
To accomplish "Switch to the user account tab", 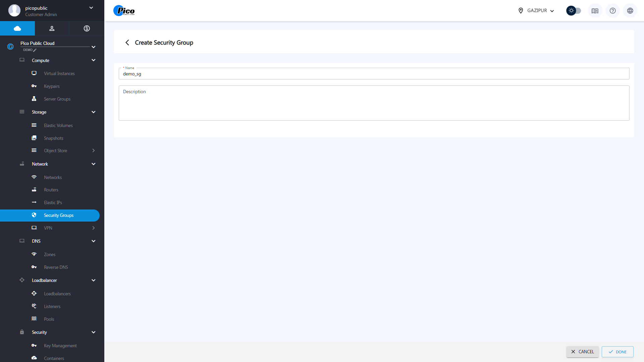I will [x=52, y=28].
